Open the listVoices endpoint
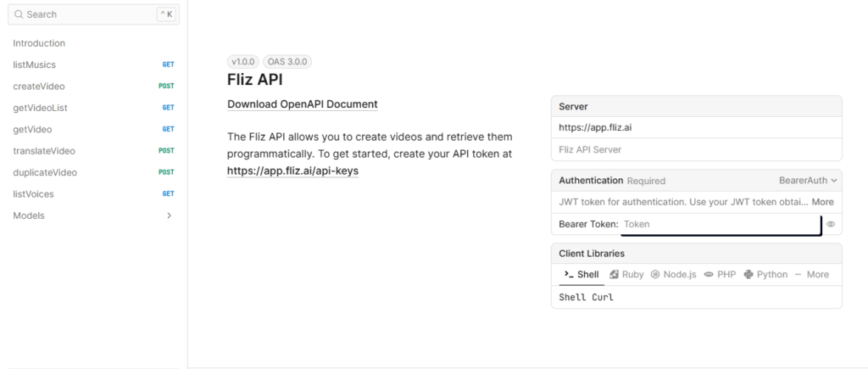The height and width of the screenshot is (369, 868). pos(33,194)
